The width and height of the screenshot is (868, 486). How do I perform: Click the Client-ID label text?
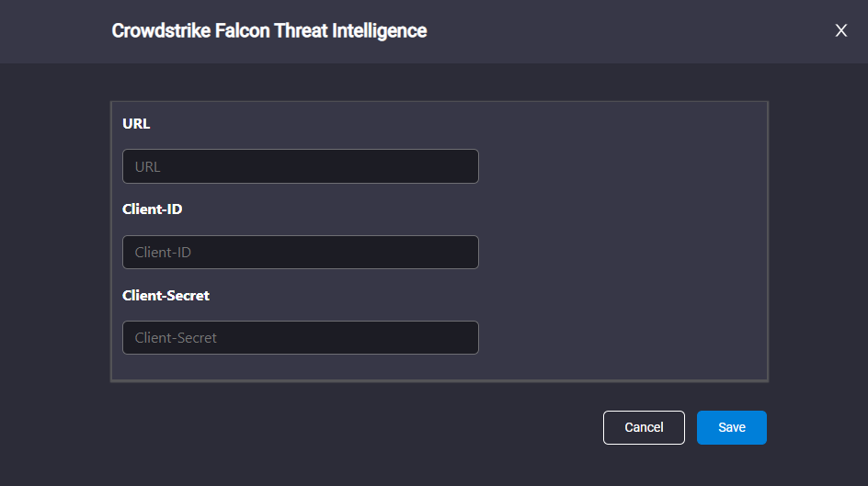click(153, 209)
